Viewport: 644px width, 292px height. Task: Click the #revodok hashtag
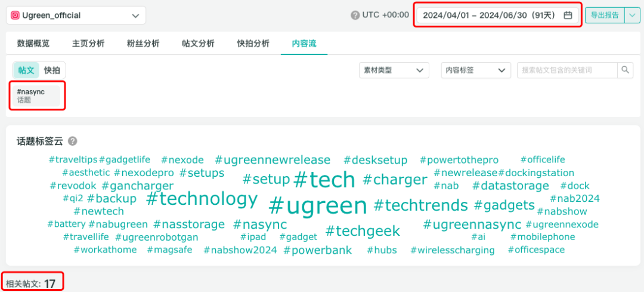tap(73, 186)
